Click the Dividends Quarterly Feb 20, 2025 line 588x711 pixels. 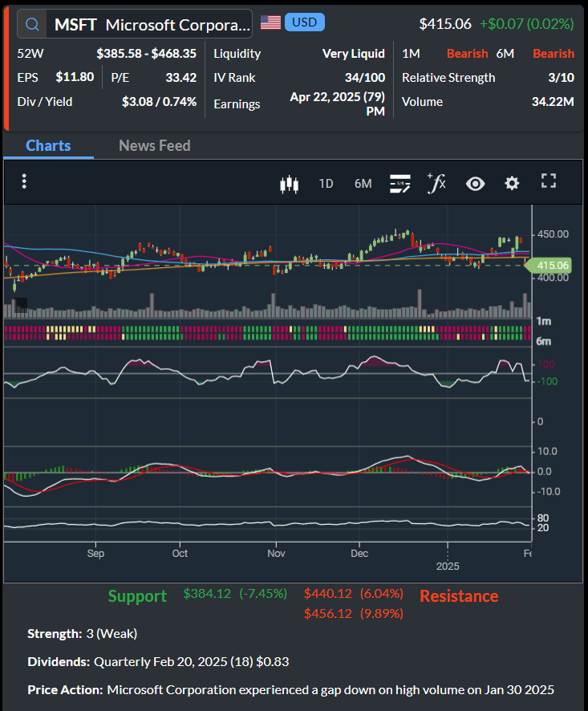158,661
